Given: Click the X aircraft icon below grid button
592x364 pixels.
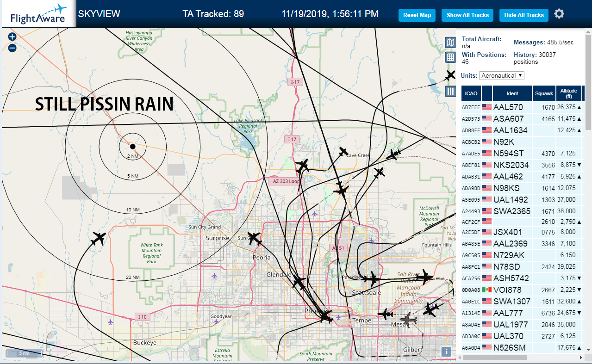Looking at the screenshot, I should click(450, 75).
